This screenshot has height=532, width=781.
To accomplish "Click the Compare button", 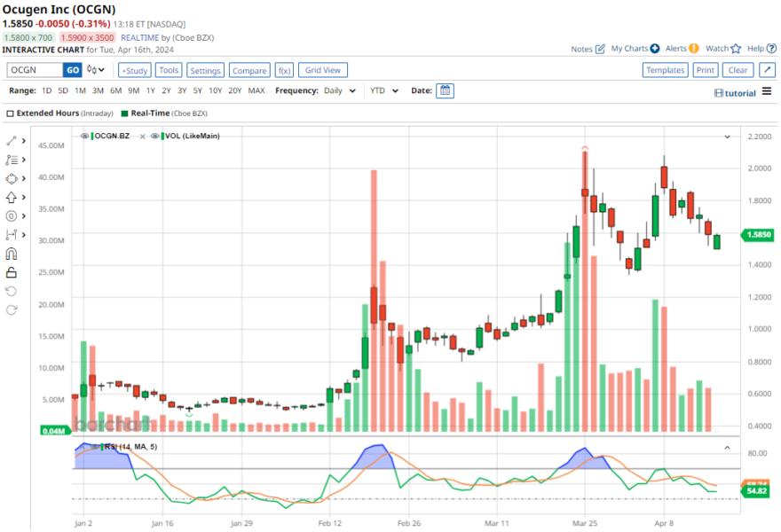I will tap(249, 70).
